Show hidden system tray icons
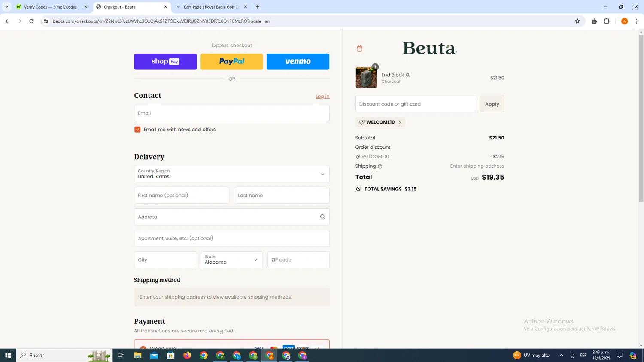This screenshot has height=362, width=644. point(561,355)
